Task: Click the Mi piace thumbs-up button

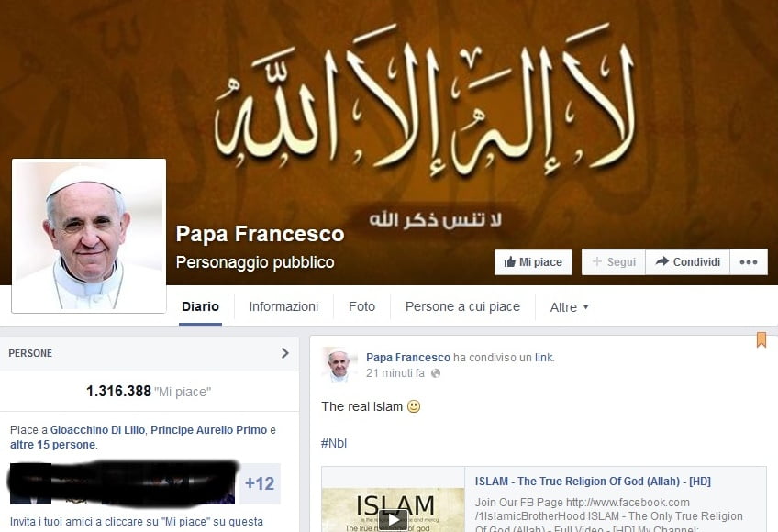Action: tap(533, 262)
